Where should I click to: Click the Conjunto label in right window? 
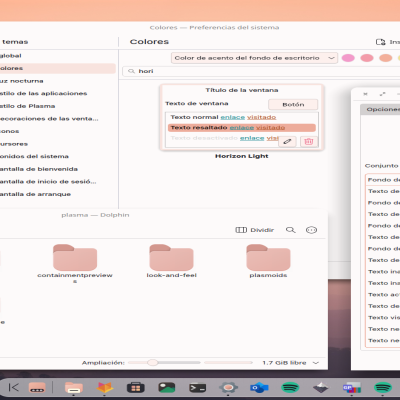coord(382,166)
